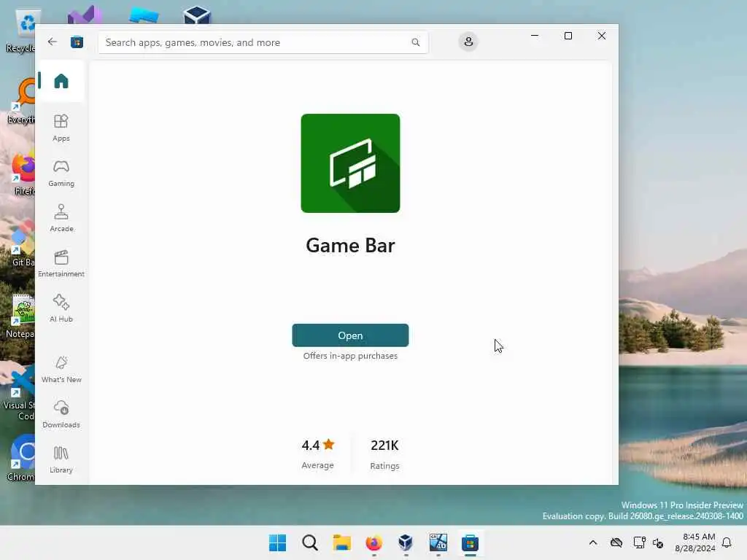Open the taskbar app left of Microsoft Store
Image resolution: width=747 pixels, height=560 pixels.
pyautogui.click(x=438, y=542)
